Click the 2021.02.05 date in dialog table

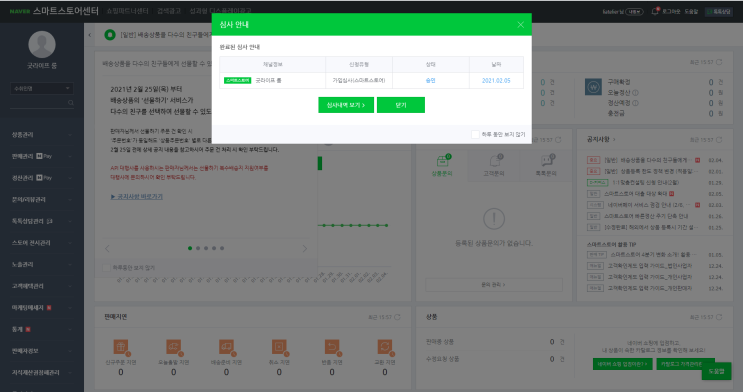pos(496,81)
